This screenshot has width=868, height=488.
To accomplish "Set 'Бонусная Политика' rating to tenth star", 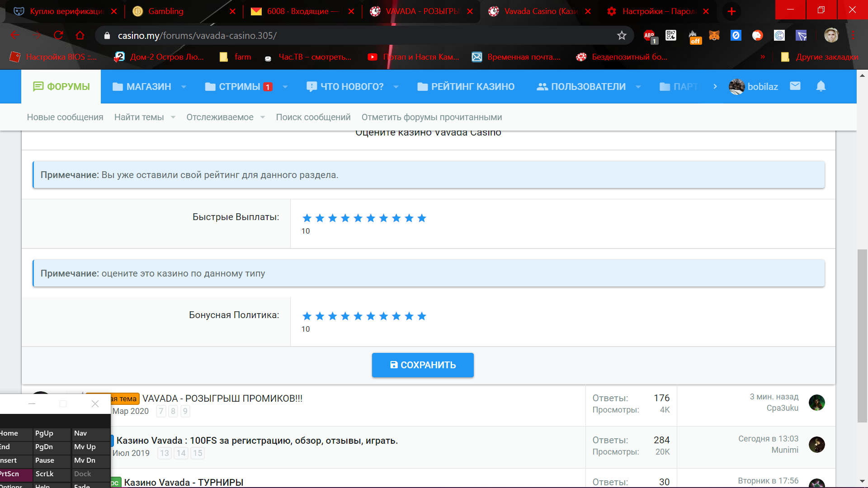I will tap(422, 316).
